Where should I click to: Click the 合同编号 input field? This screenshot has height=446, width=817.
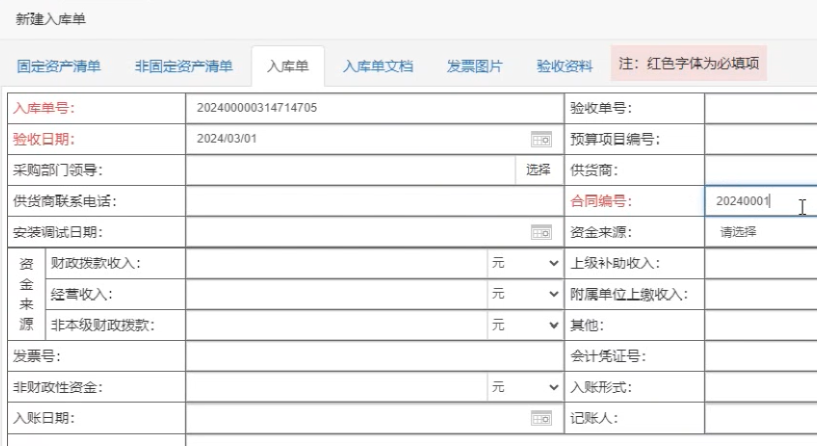755,201
